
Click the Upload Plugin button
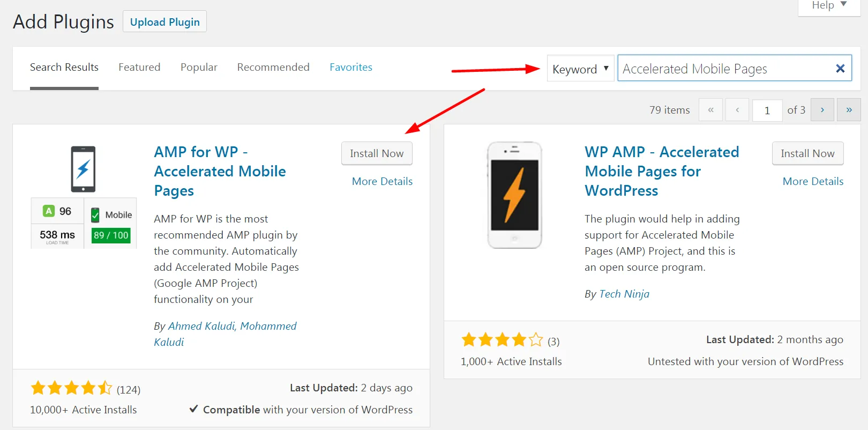click(x=164, y=22)
